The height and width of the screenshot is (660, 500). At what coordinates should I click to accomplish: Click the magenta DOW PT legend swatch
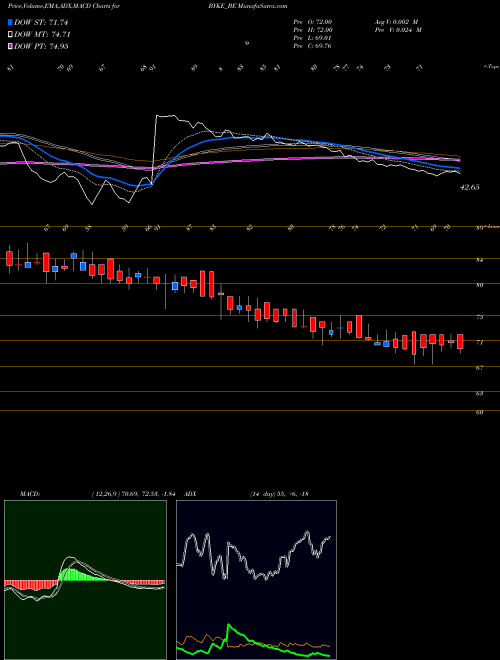click(10, 46)
